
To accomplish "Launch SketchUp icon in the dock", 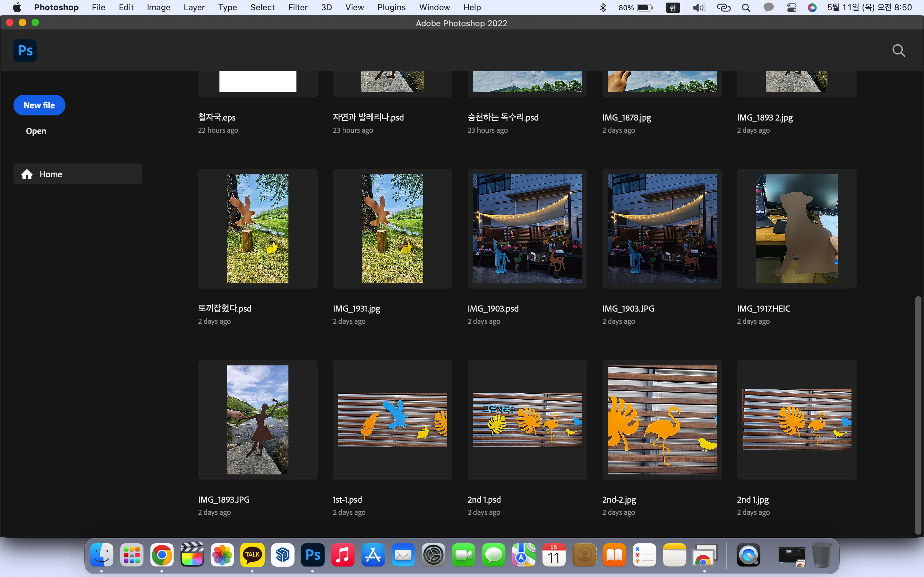I will click(283, 555).
